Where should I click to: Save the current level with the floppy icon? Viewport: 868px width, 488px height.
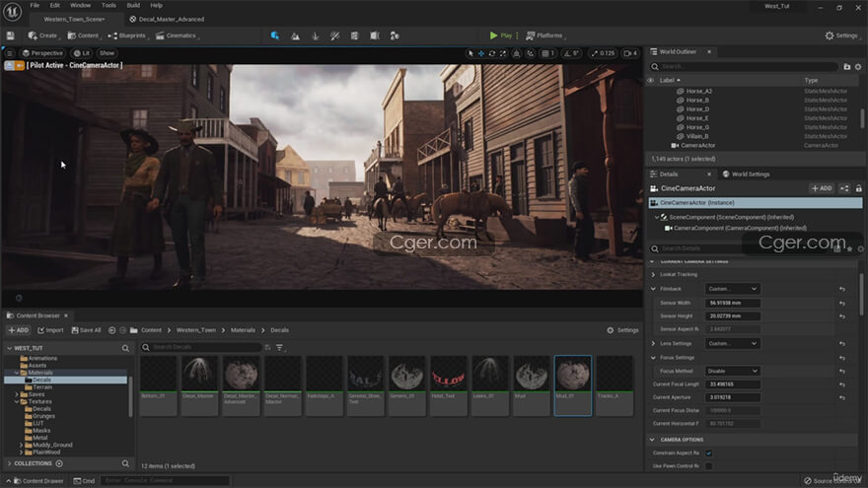tap(11, 35)
